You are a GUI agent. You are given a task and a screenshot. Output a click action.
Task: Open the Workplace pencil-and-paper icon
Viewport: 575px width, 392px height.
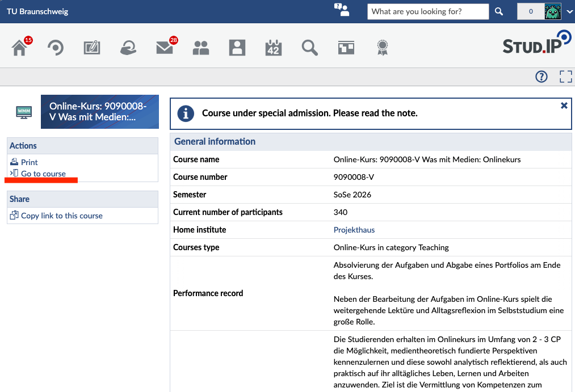tap(92, 48)
